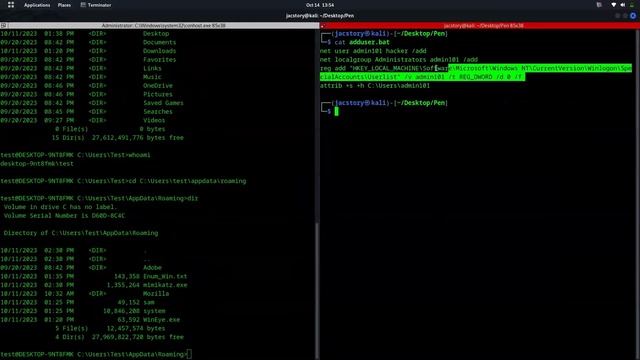This screenshot has width=640, height=360.
Task: Click 'adduser.bat' in the cat command
Action: pos(369,42)
